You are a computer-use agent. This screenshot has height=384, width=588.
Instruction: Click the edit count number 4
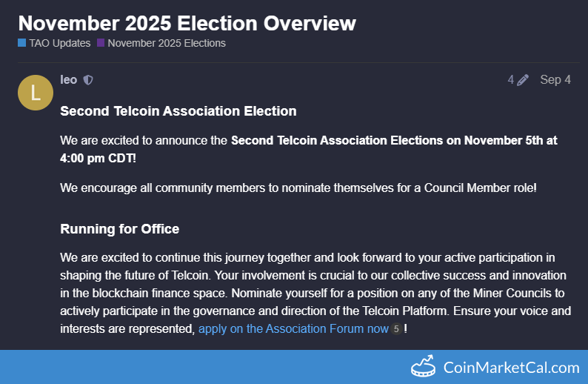point(511,80)
